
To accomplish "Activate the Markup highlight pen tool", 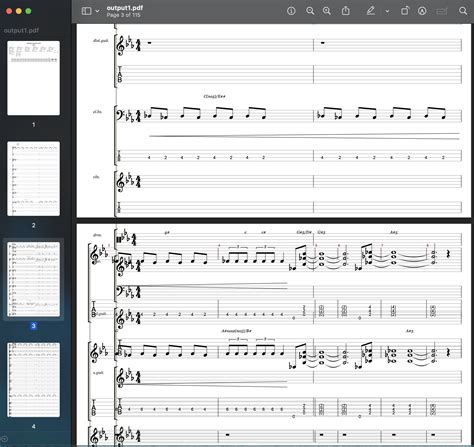I will (x=370, y=11).
